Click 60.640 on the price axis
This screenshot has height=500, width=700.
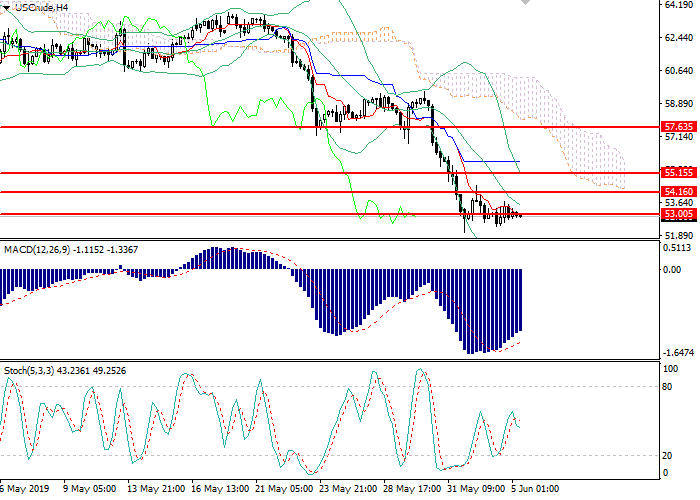click(678, 71)
